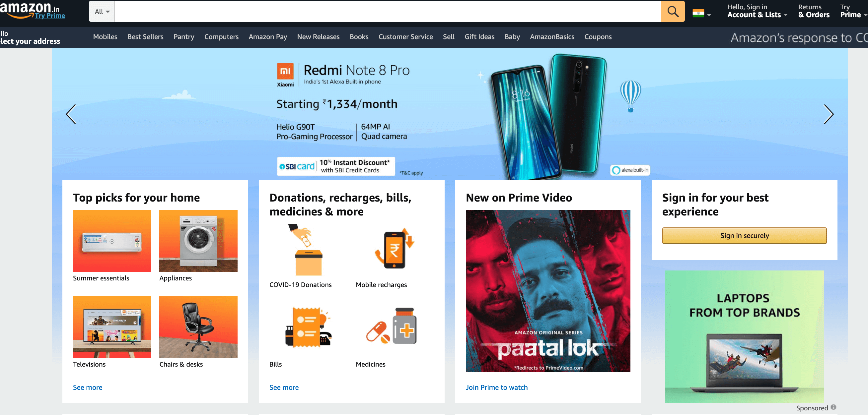Open the language flag dropdown arrow
This screenshot has height=415, width=868.
tap(709, 15)
